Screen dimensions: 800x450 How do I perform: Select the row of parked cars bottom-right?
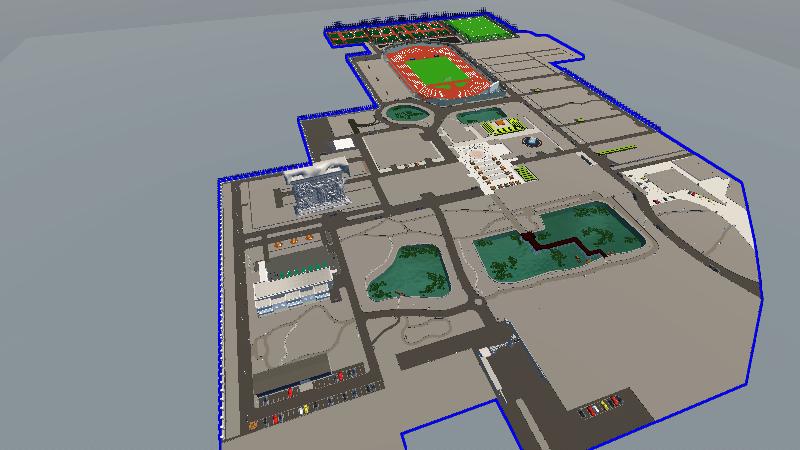[600, 406]
